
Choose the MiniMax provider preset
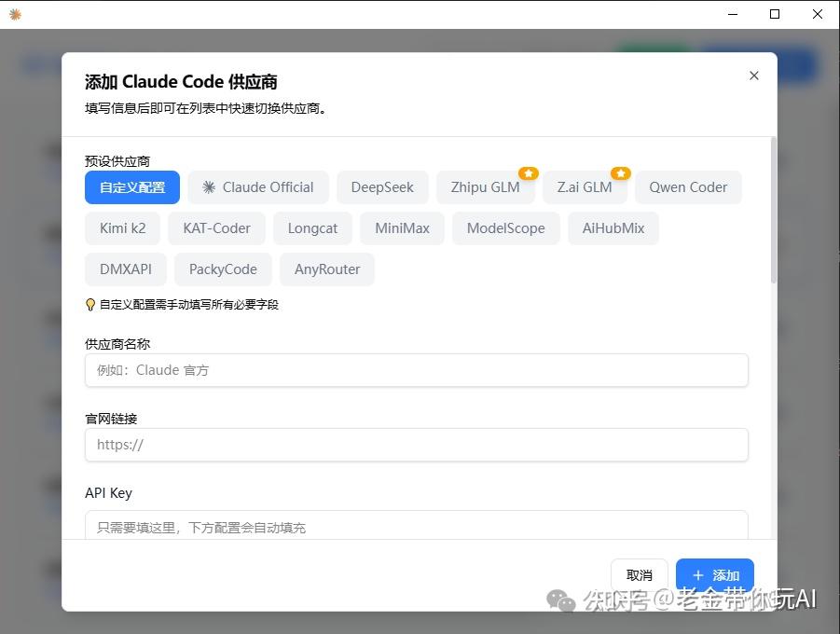tap(401, 227)
